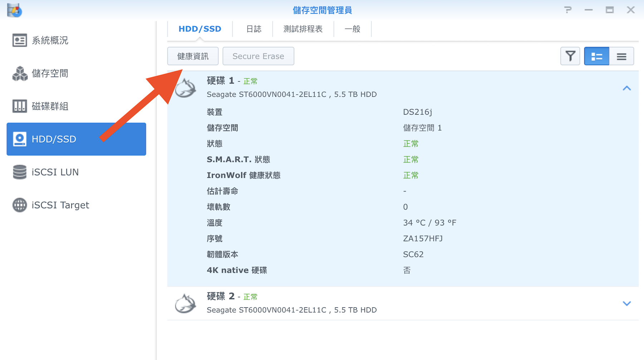644x360 pixels.
Task: Collapse 硬碟 1 details chevron
Action: coord(626,88)
